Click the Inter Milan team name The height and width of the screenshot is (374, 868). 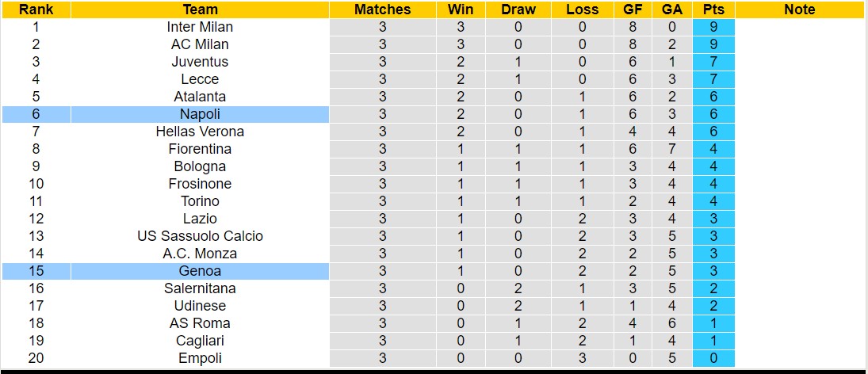[x=200, y=27]
